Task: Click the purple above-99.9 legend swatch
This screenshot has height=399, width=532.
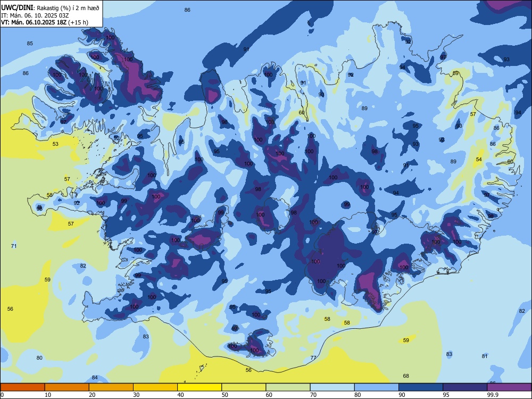Action: [509, 387]
